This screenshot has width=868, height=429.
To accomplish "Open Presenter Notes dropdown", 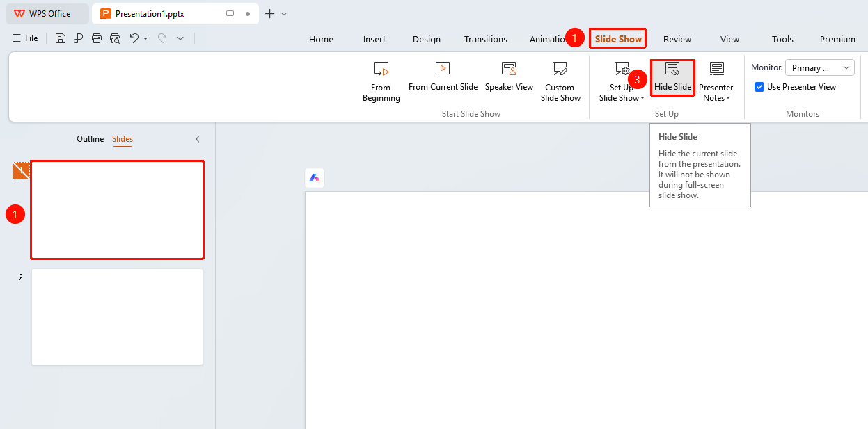I will (716, 82).
